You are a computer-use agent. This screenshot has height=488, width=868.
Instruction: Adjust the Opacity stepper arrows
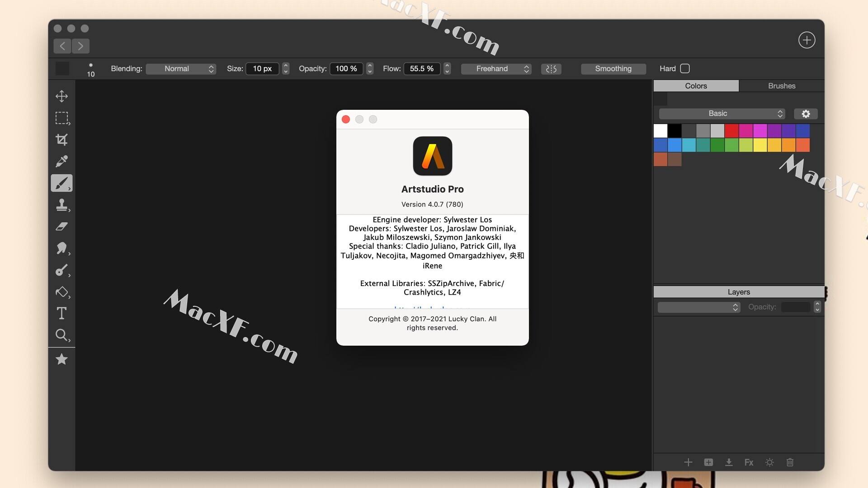pyautogui.click(x=370, y=69)
